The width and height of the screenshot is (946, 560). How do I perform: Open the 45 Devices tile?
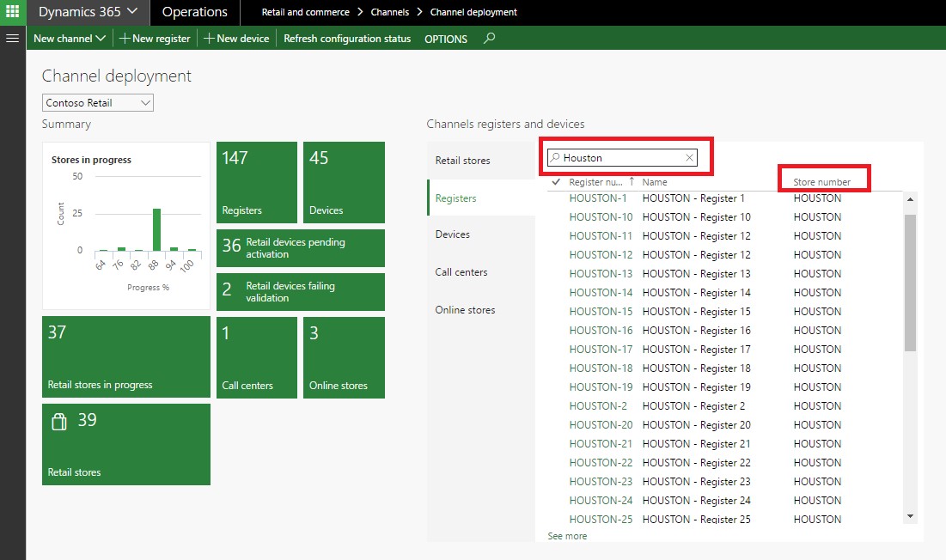344,183
